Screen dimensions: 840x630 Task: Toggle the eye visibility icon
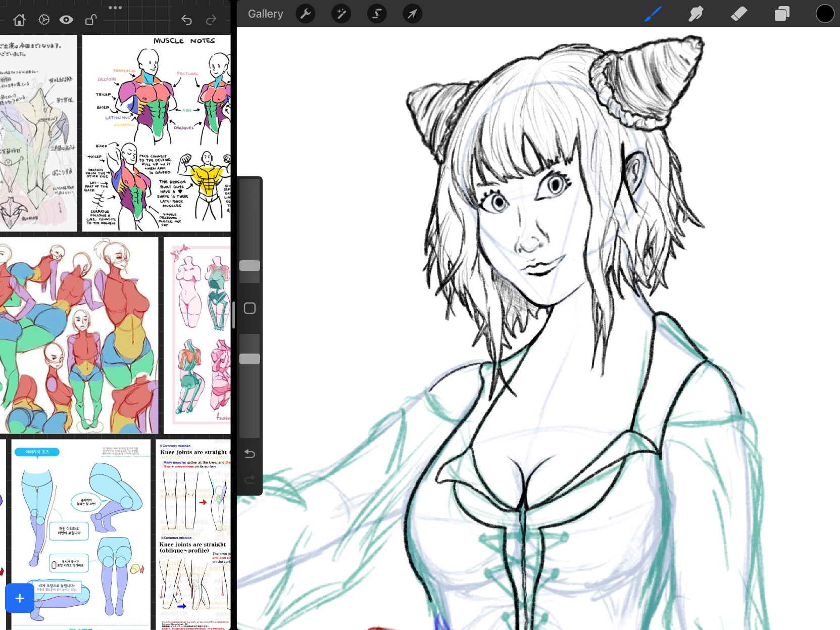(x=66, y=20)
